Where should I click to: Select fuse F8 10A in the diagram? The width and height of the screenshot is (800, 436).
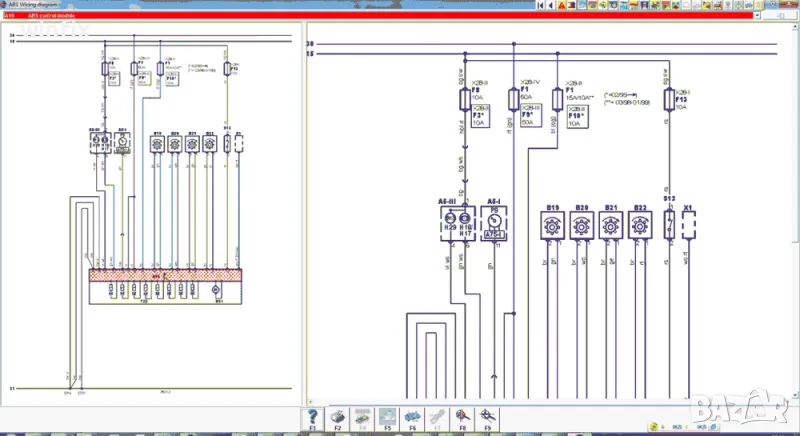click(x=464, y=98)
